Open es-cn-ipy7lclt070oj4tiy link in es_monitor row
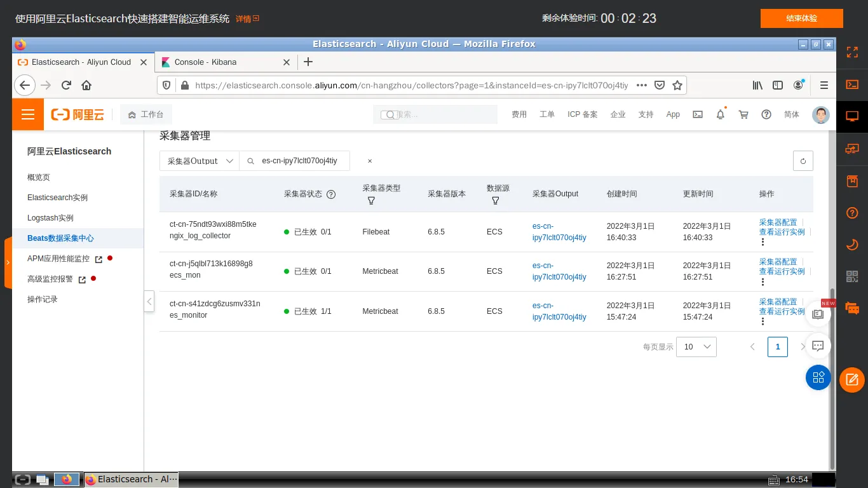This screenshot has width=868, height=488. [559, 311]
